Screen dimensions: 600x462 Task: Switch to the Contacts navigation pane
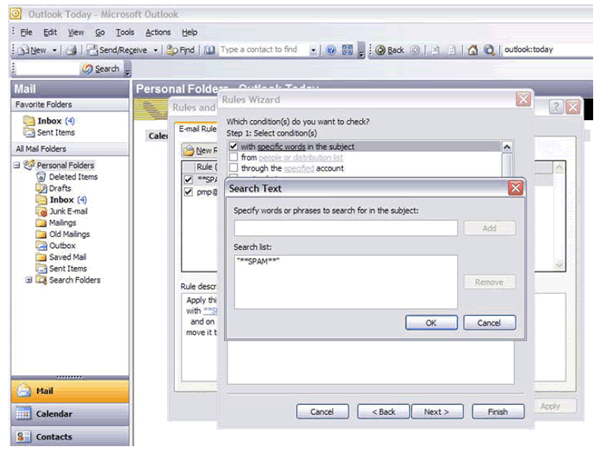click(x=70, y=436)
